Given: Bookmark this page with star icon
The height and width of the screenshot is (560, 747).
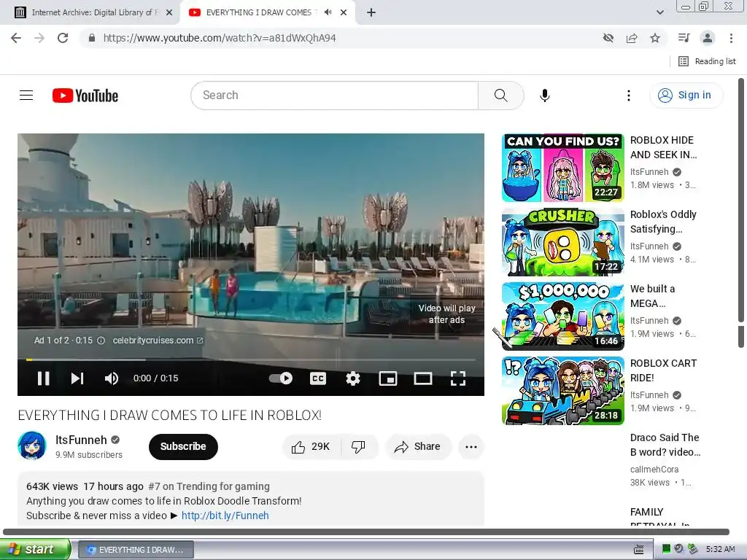Looking at the screenshot, I should [655, 38].
